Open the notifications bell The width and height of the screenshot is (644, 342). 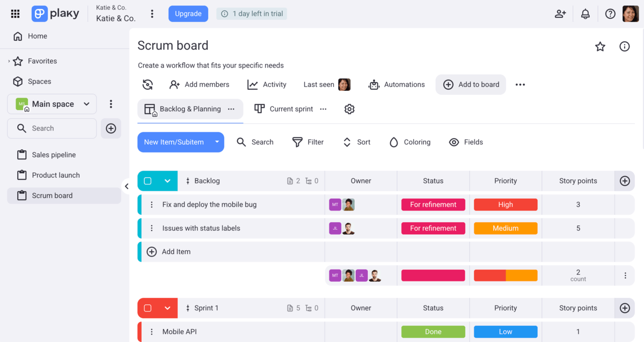pos(586,14)
